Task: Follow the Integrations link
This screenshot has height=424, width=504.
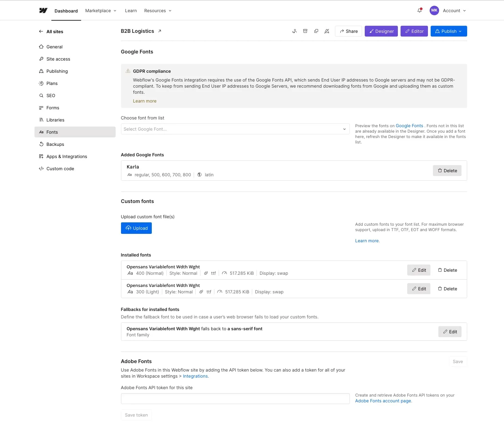Action: pyautogui.click(x=196, y=376)
